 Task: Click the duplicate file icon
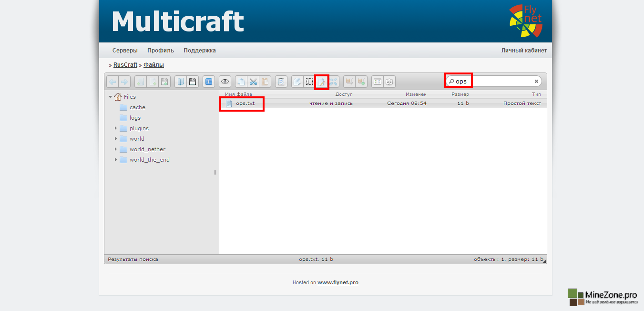click(x=297, y=82)
